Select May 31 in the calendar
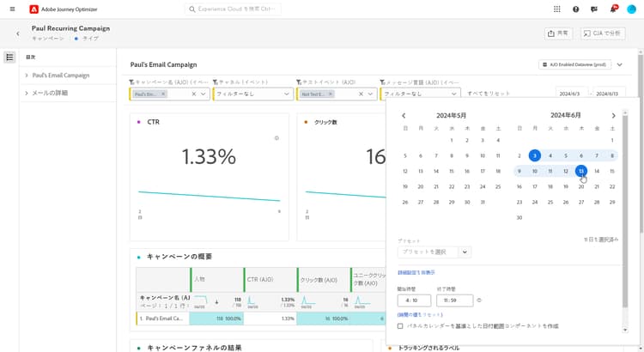Image resolution: width=644 pixels, height=352 pixels. tap(483, 202)
